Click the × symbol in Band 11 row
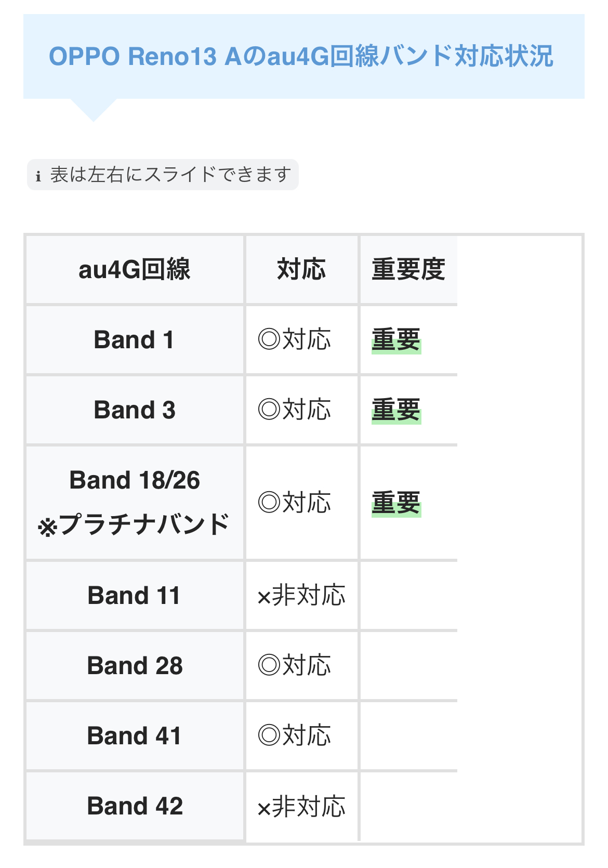This screenshot has height=868, width=608. coord(264,598)
